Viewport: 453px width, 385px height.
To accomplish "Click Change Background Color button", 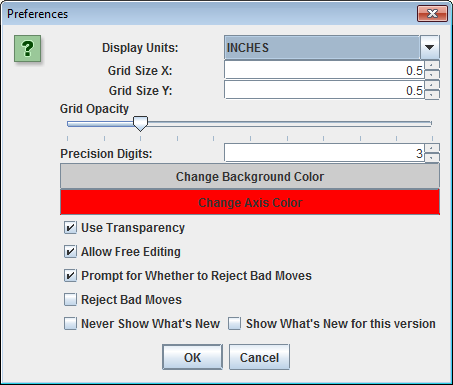I will (250, 176).
